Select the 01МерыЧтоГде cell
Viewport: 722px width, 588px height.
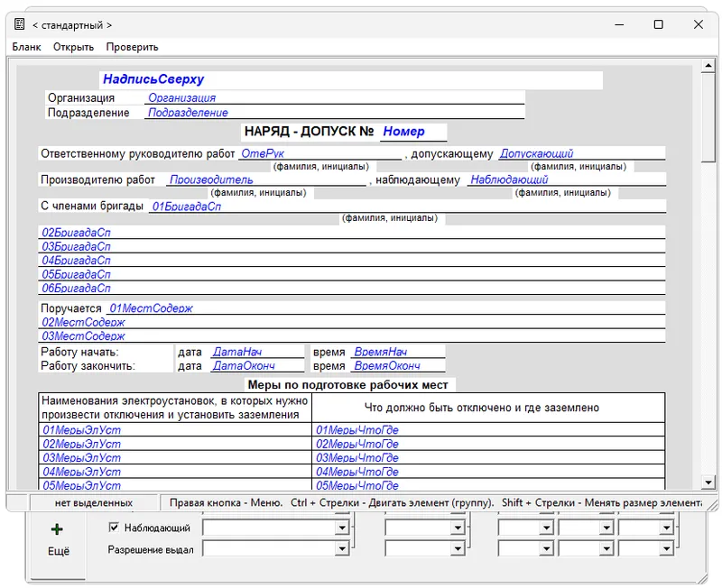[x=488, y=430]
